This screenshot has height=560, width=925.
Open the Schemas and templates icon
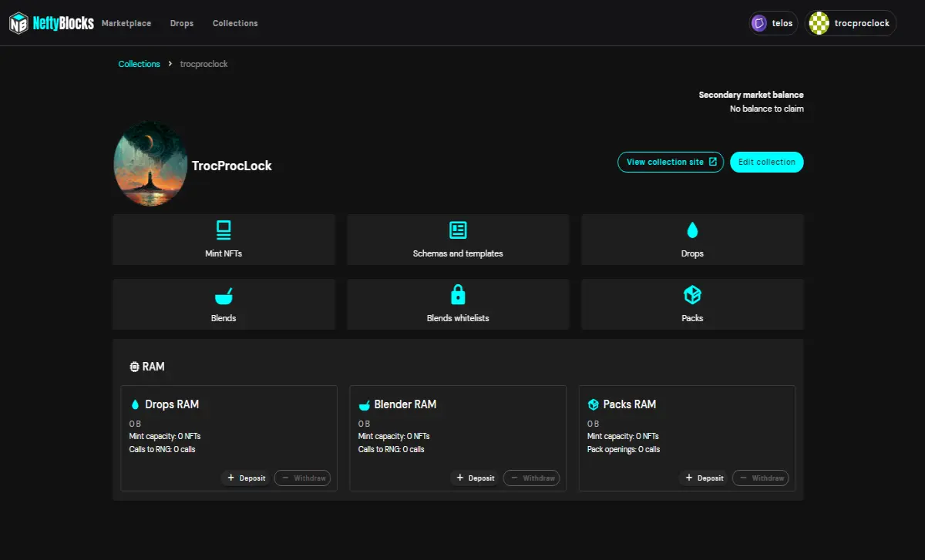tap(458, 230)
